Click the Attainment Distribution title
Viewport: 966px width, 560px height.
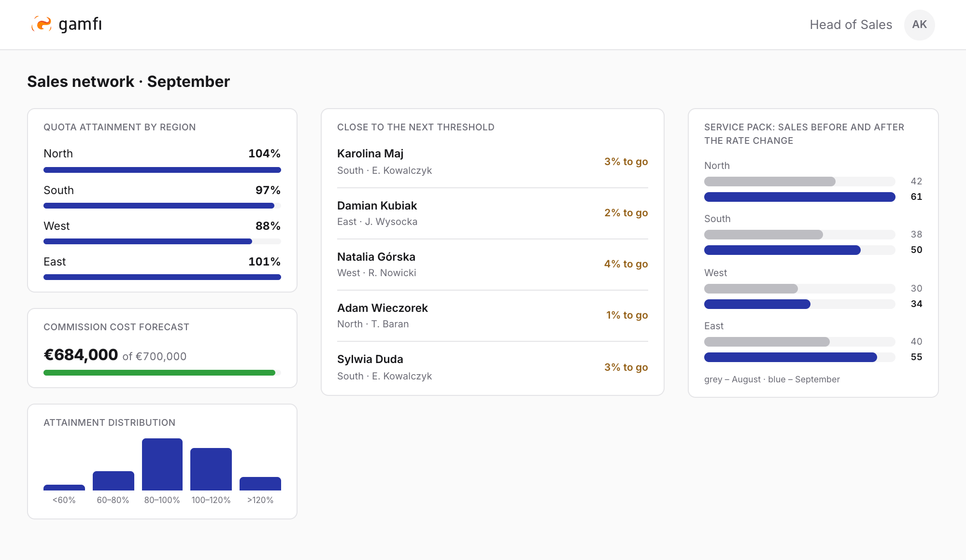tap(110, 422)
